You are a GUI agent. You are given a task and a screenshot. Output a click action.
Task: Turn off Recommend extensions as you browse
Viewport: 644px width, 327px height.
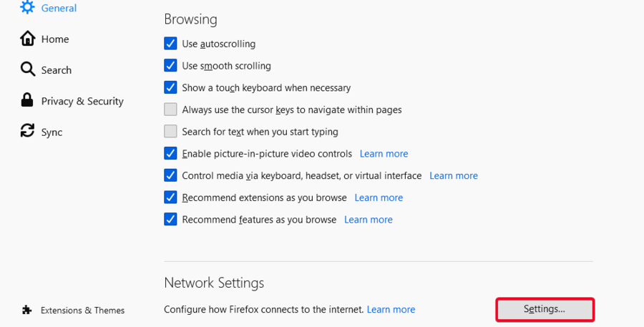tap(170, 197)
